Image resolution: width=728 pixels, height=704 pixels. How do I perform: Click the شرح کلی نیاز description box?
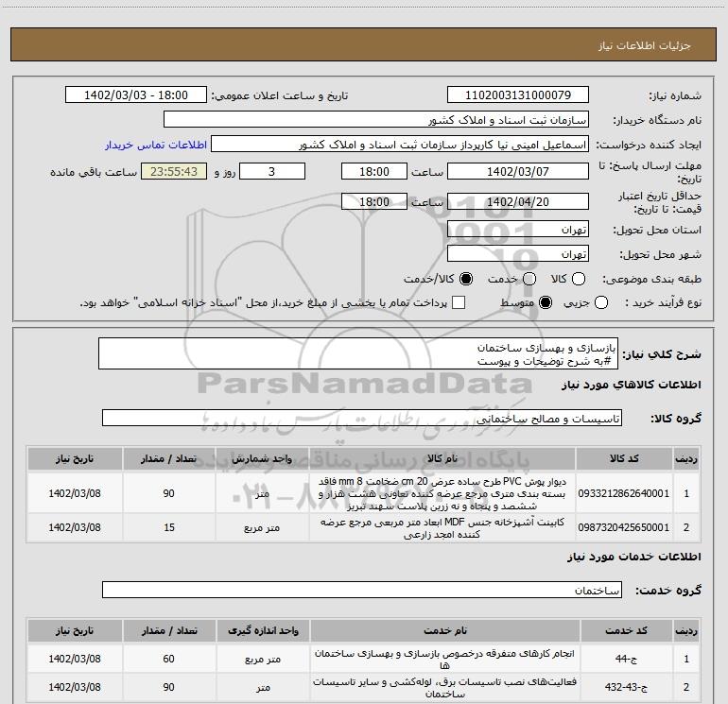[358, 353]
